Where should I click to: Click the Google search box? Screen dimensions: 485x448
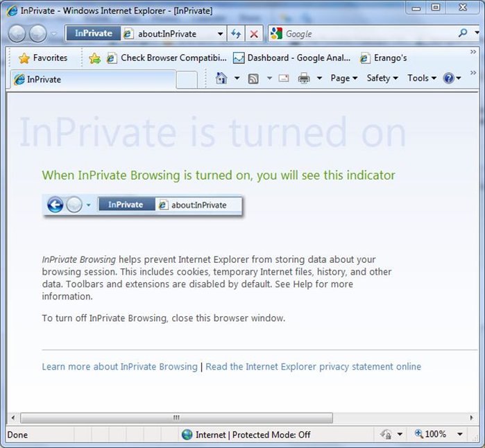(368, 33)
